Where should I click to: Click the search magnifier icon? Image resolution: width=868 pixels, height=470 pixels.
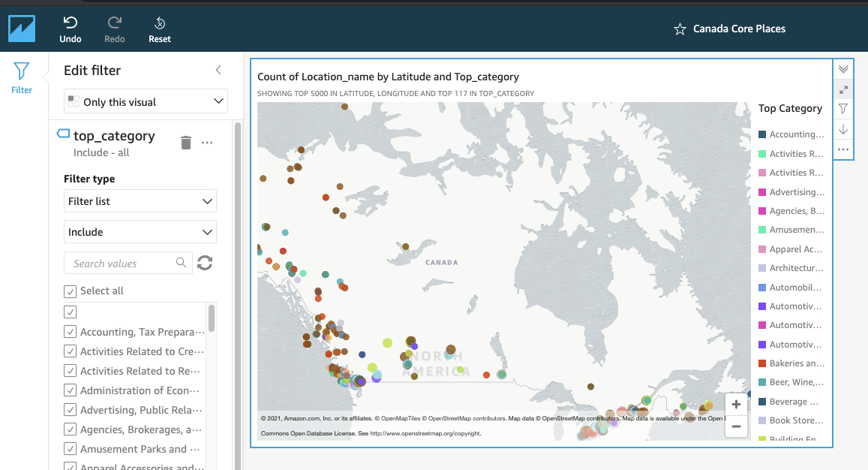coord(181,263)
